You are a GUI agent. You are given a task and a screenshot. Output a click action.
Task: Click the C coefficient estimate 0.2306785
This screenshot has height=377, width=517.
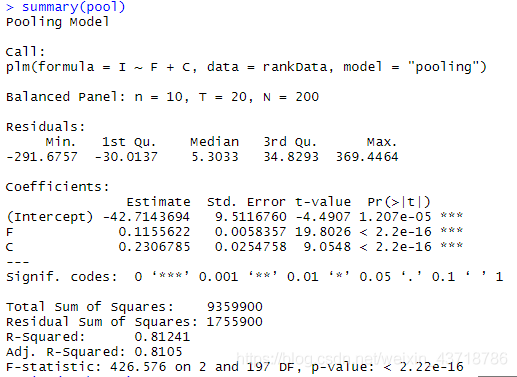click(154, 247)
